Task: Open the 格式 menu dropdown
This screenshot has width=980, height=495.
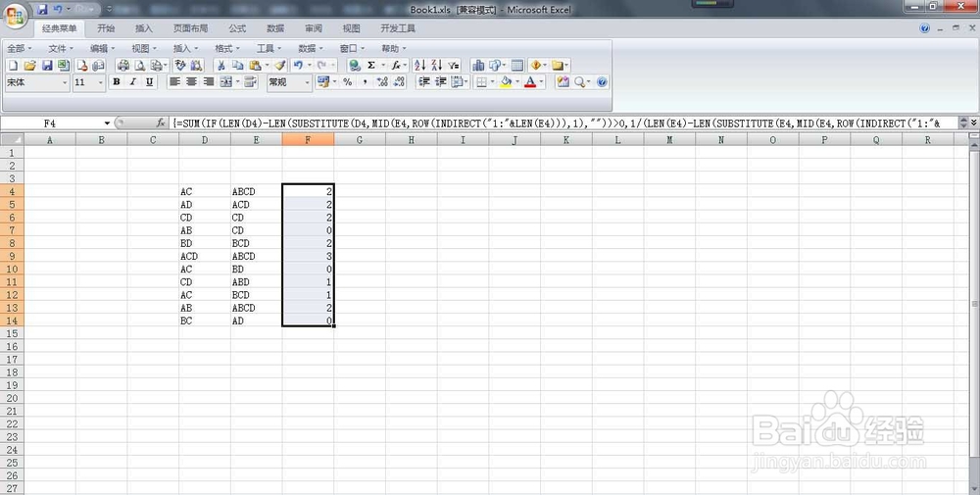Action: coord(227,48)
